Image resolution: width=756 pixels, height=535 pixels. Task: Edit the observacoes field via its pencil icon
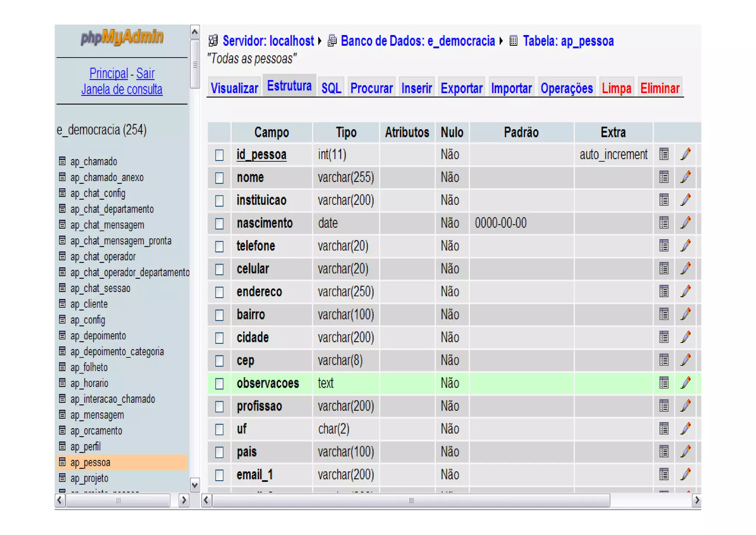pos(685,383)
